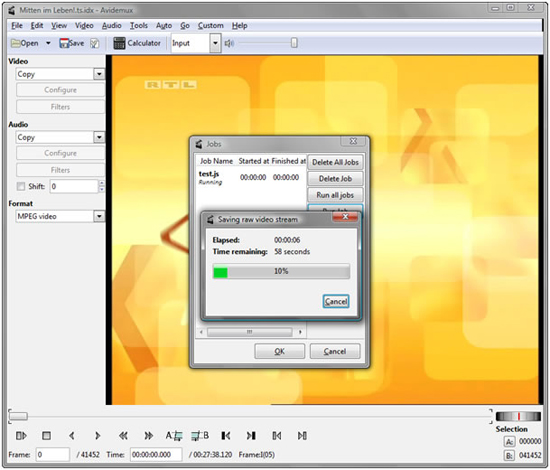Stop playback with stop icon

[46, 436]
